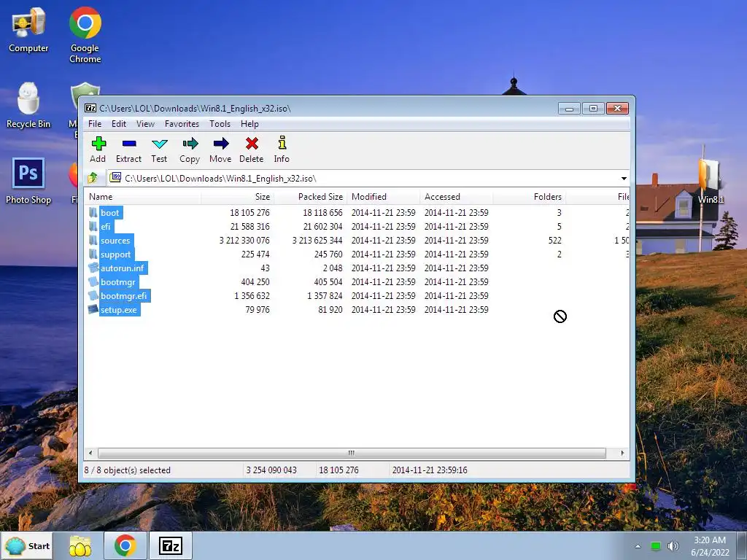Click the sources size 3 212 330 076
747x560 pixels.
[244, 240]
